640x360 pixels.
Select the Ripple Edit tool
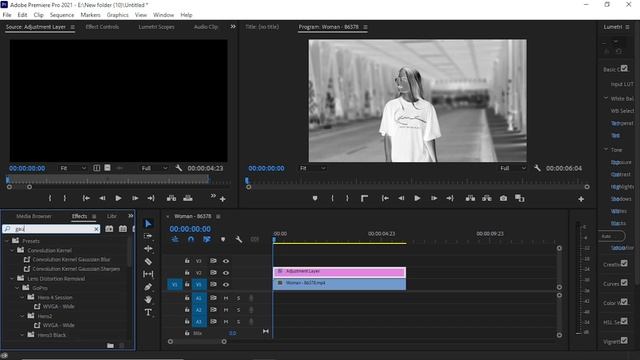coord(148,249)
